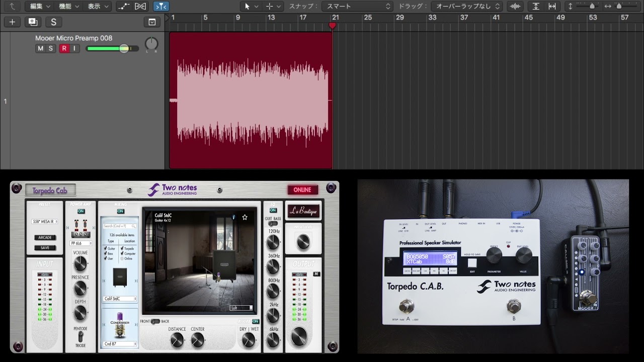Toggle the Flex bowtie icon

[140, 6]
